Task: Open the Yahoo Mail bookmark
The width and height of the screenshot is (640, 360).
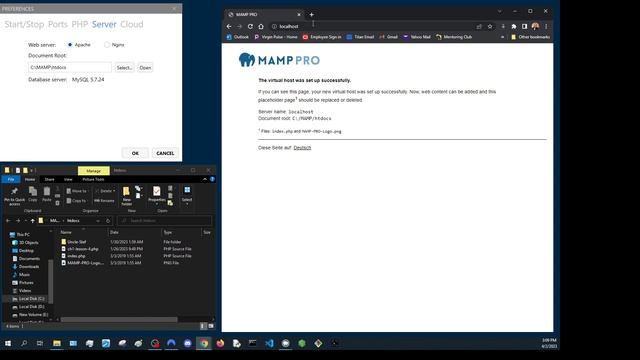Action: click(x=417, y=37)
